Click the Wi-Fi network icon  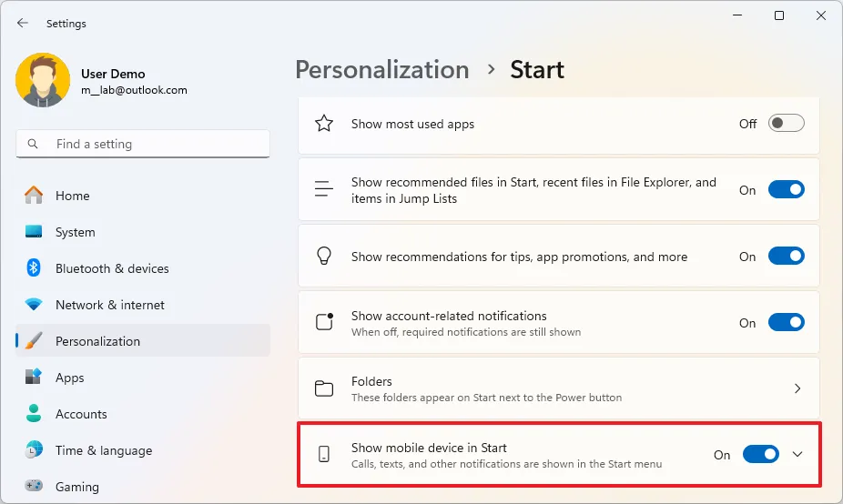[34, 305]
